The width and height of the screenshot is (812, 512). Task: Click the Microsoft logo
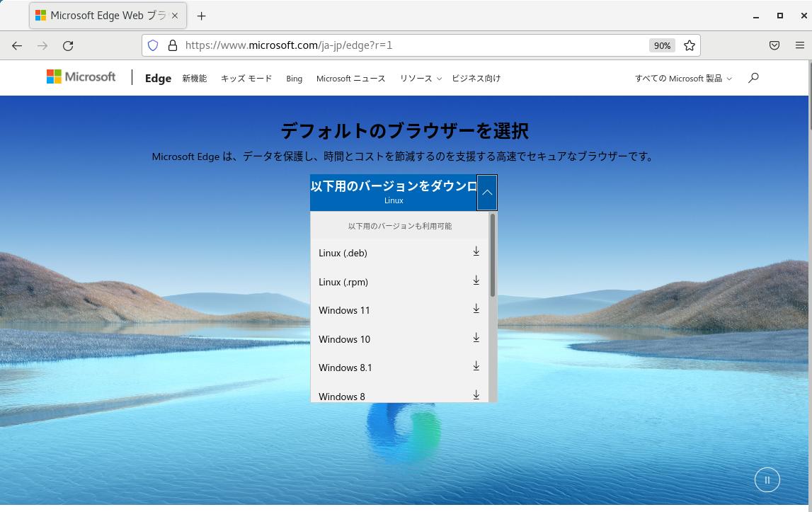pyautogui.click(x=81, y=76)
